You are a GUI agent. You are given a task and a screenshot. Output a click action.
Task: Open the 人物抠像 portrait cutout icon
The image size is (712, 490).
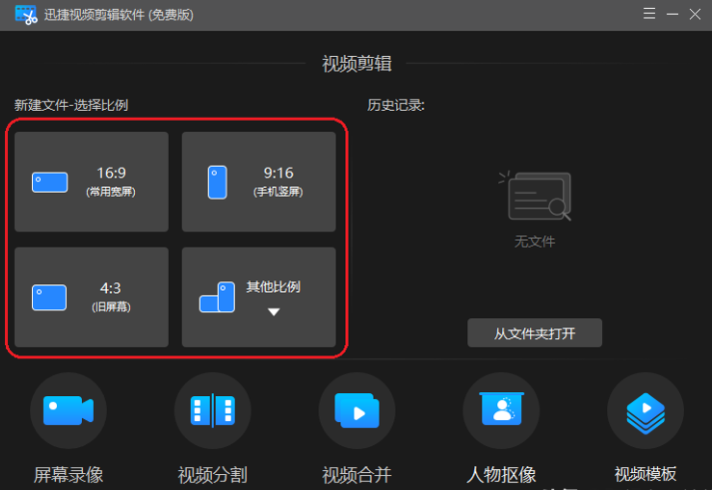pos(501,411)
